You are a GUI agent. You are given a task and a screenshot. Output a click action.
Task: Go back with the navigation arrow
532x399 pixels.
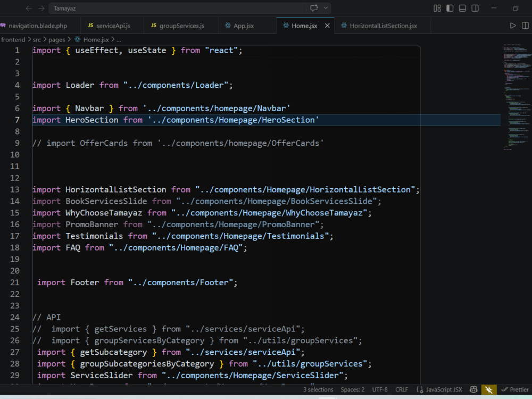[x=29, y=8]
